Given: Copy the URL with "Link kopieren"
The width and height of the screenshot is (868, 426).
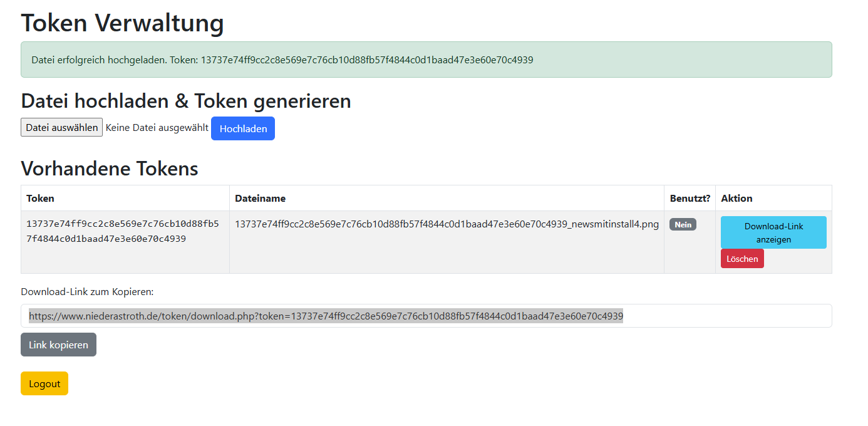Looking at the screenshot, I should click(58, 345).
